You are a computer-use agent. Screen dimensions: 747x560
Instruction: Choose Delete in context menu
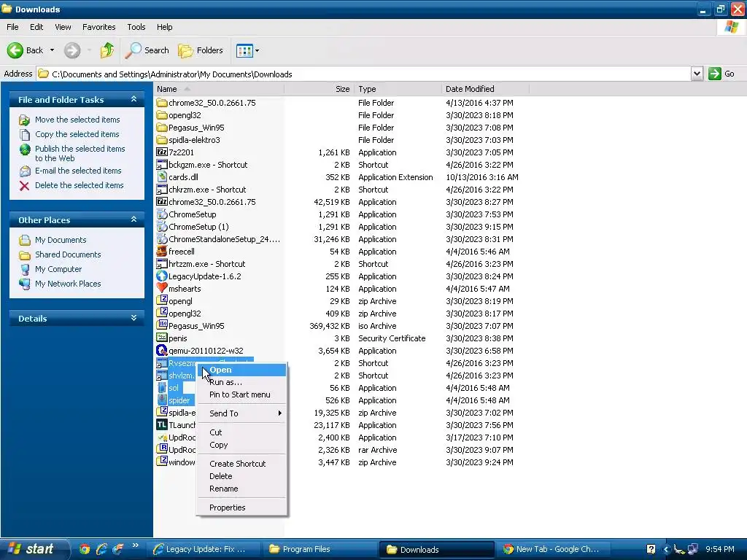click(241, 475)
